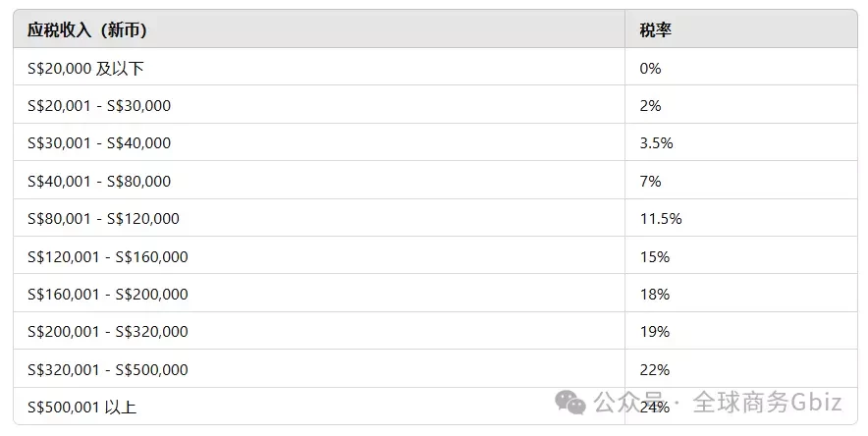Click the 0% tax rate cell
The width and height of the screenshot is (868, 436).
(x=741, y=67)
